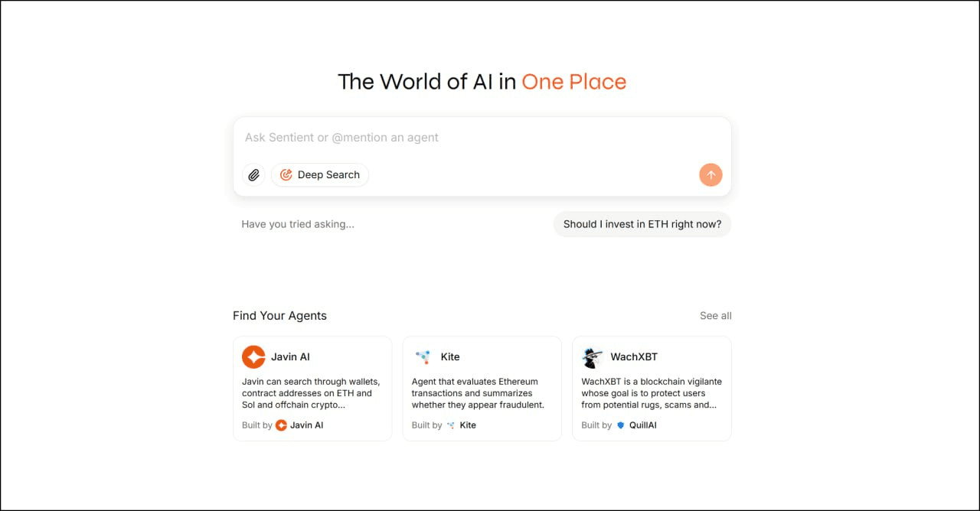The width and height of the screenshot is (980, 511).
Task: Click the small Kite builder logo
Action: (451, 425)
